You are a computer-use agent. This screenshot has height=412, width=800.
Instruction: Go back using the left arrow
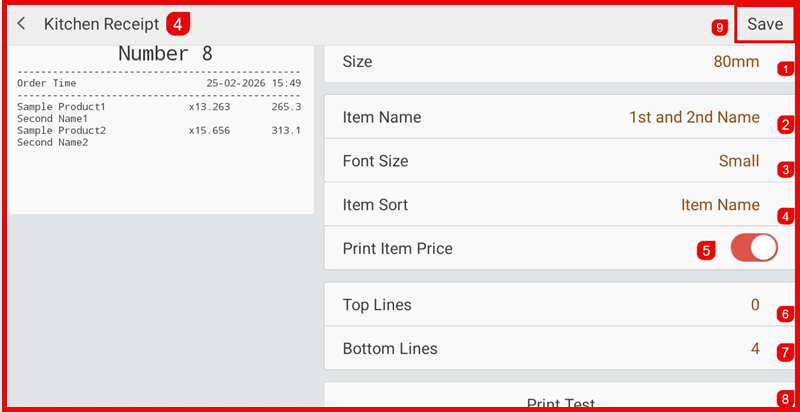point(21,24)
